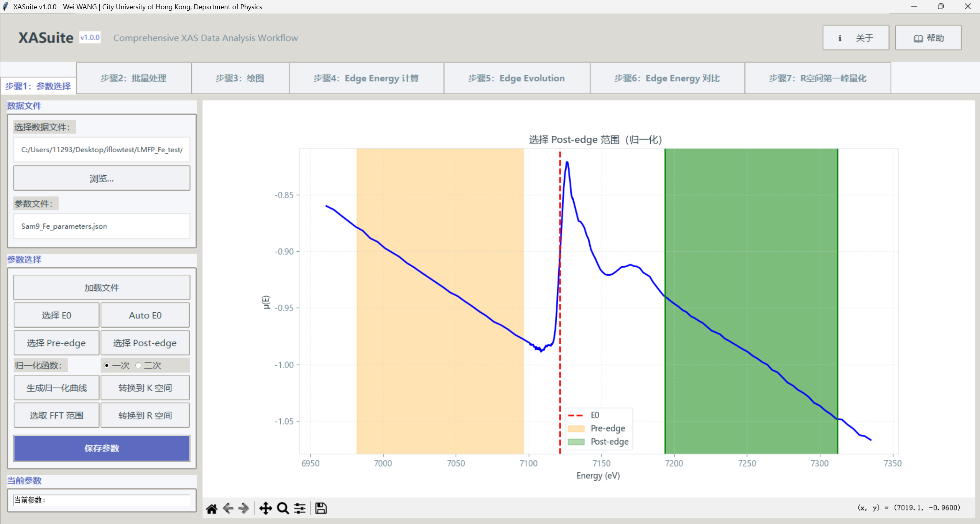
Task: Click the 浏览... browse button
Action: pos(102,178)
